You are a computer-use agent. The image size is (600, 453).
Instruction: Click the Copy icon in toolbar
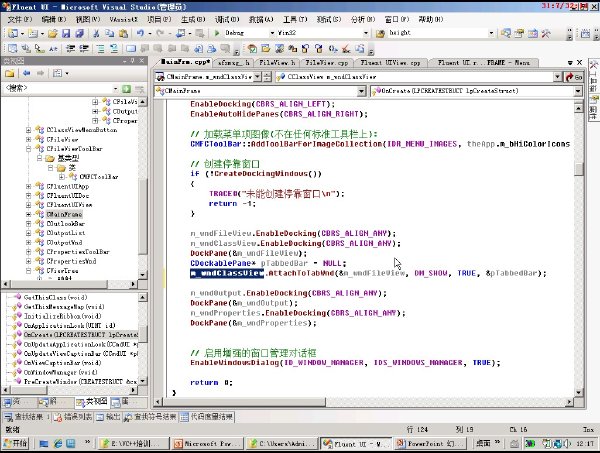110,33
